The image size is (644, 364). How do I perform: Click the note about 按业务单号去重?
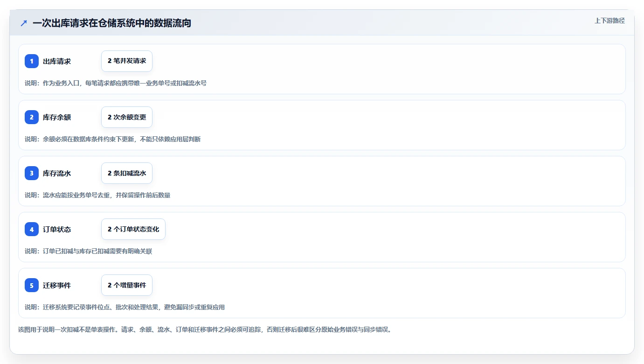coord(97,195)
